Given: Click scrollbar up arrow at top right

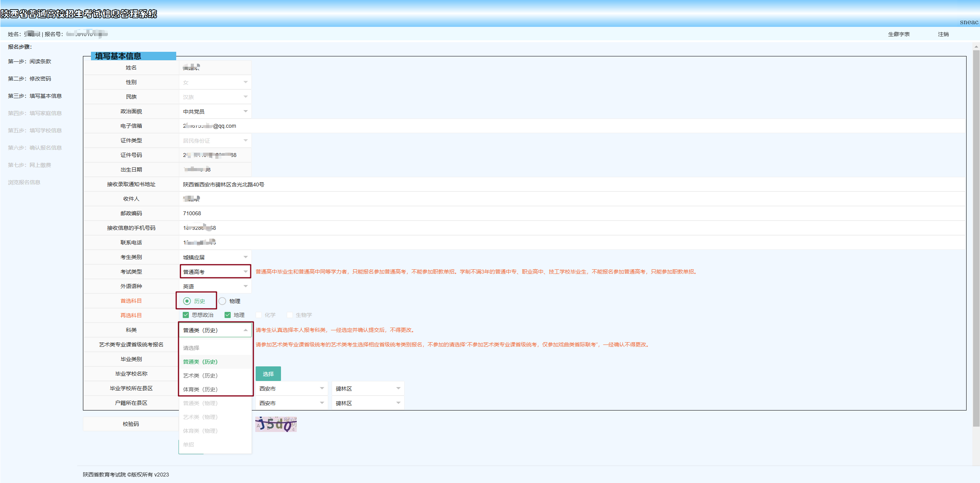Looking at the screenshot, I should [976, 47].
